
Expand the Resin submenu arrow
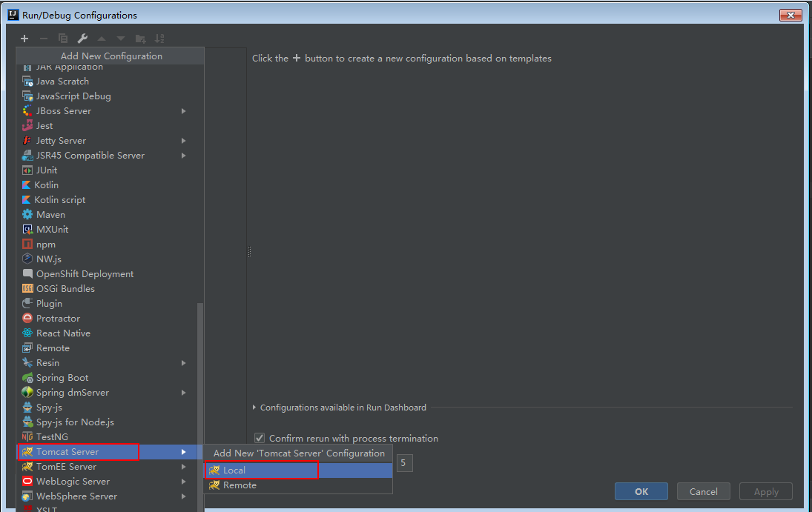pos(183,363)
